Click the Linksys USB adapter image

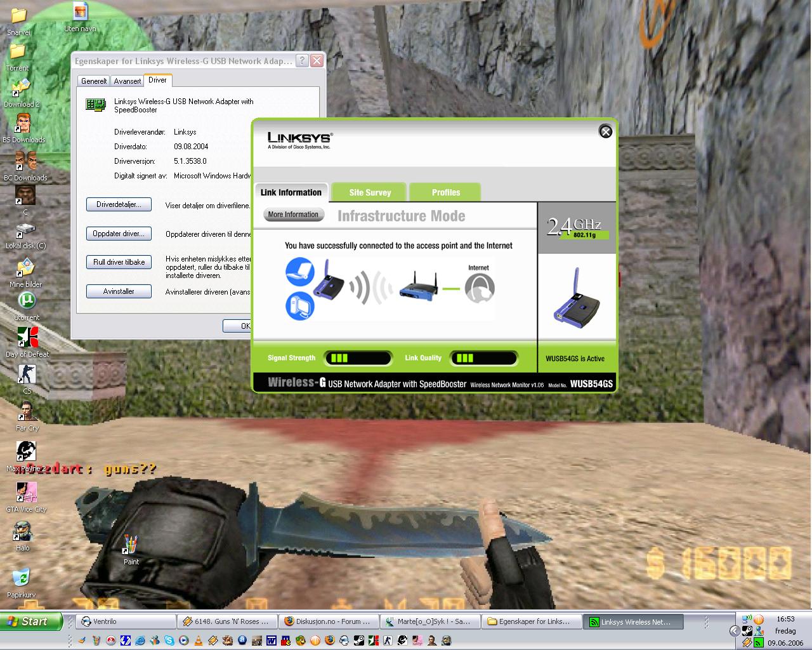[577, 297]
